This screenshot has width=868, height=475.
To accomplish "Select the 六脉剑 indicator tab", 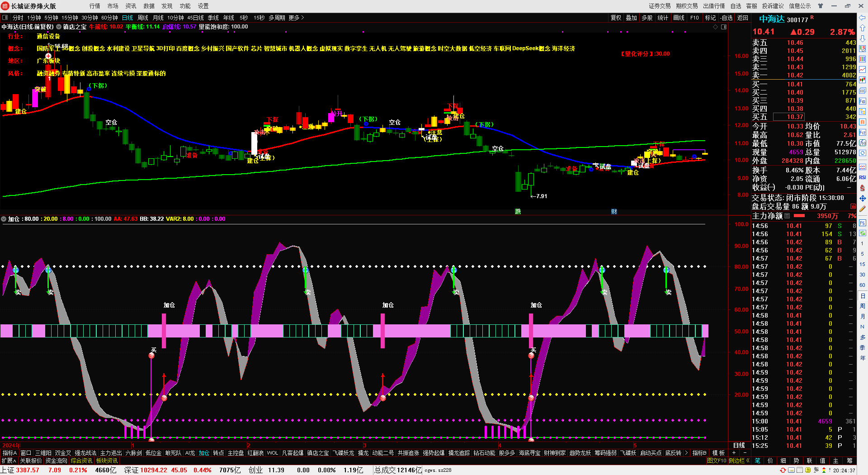I will point(133,453).
